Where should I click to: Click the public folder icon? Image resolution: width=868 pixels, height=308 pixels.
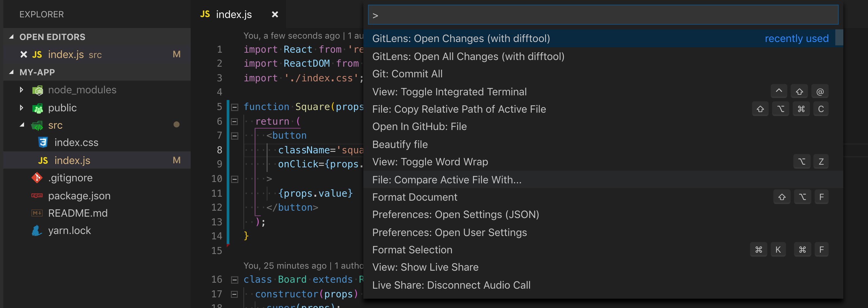[38, 108]
